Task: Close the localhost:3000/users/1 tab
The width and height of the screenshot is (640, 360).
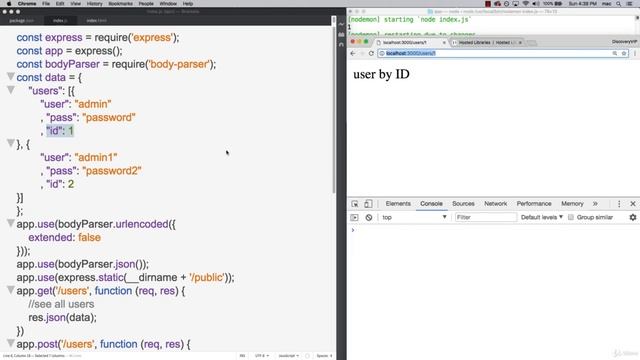Action: 444,42
